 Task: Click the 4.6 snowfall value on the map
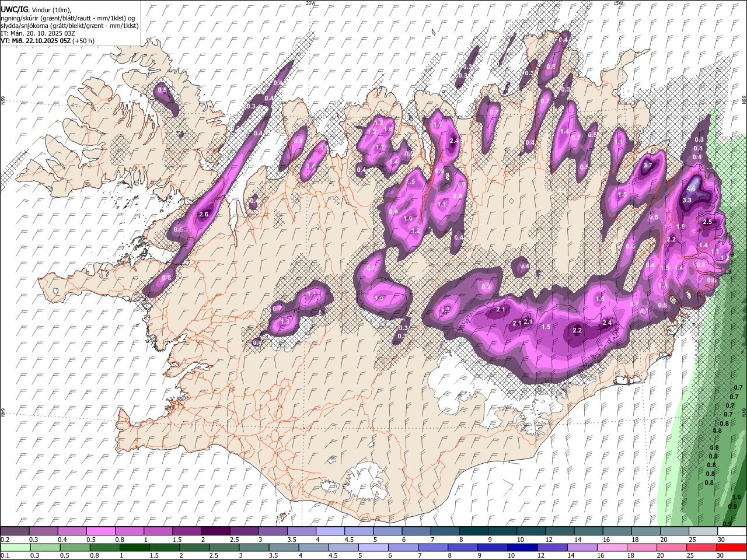point(692,189)
